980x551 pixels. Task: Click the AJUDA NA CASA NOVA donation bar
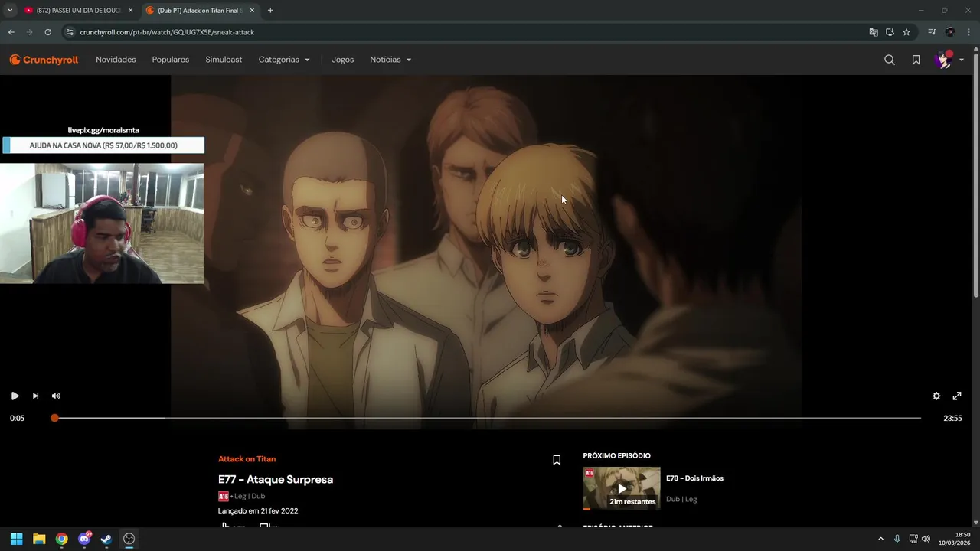103,145
